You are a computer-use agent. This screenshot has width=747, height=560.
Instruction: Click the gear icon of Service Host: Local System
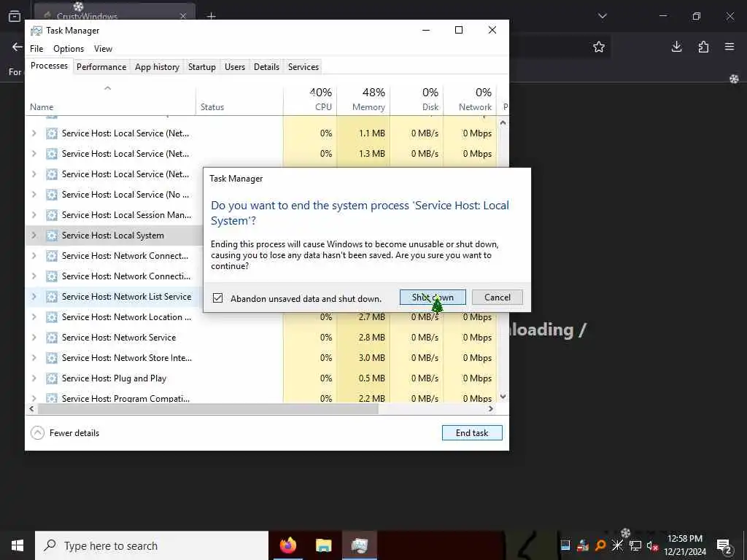[52, 236]
